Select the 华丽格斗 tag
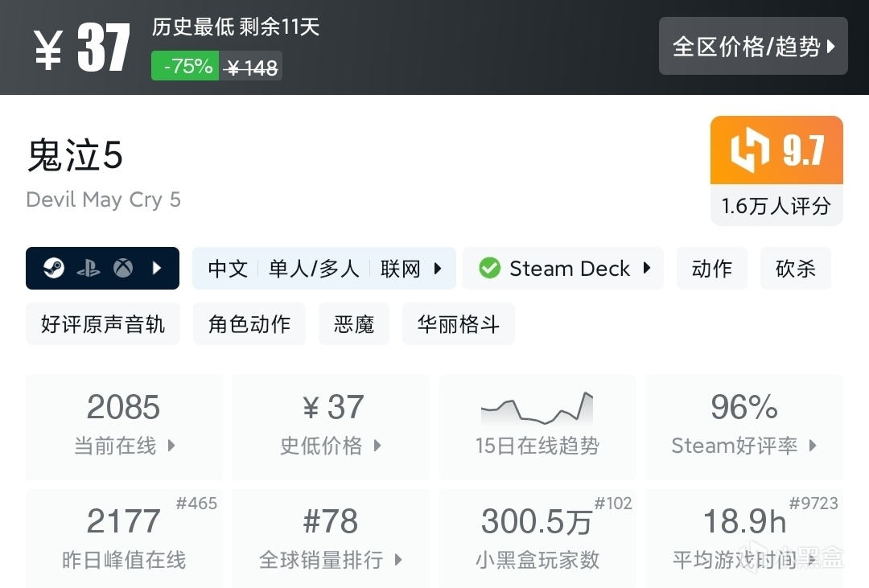 [459, 323]
